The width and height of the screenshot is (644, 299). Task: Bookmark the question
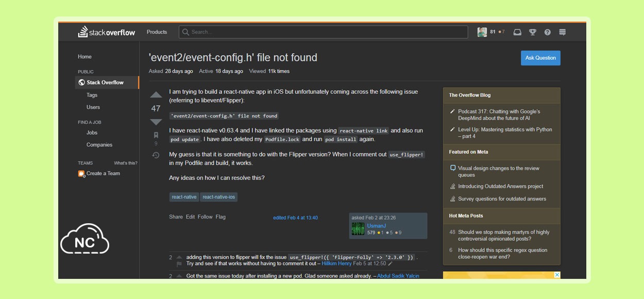pos(156,135)
